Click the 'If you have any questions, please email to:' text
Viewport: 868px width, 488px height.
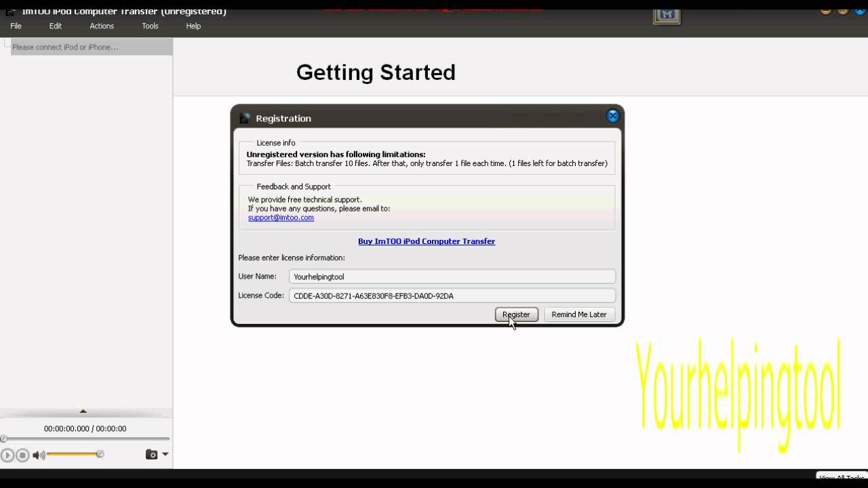(x=319, y=209)
